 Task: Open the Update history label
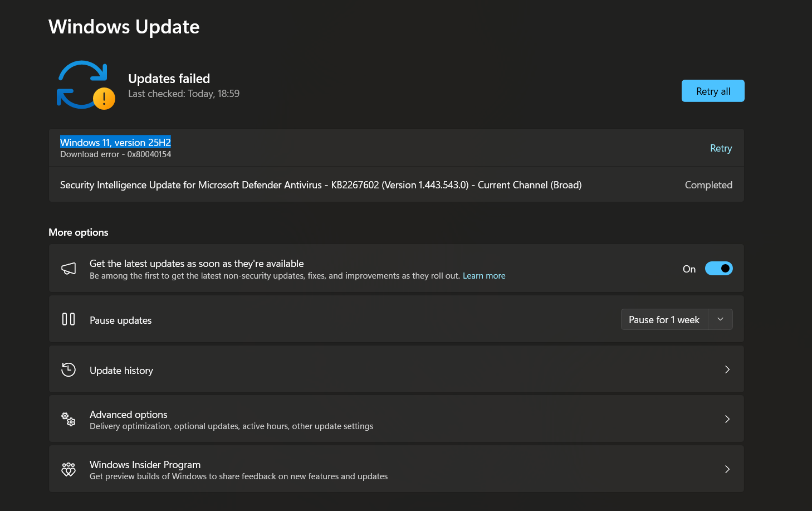pos(121,371)
